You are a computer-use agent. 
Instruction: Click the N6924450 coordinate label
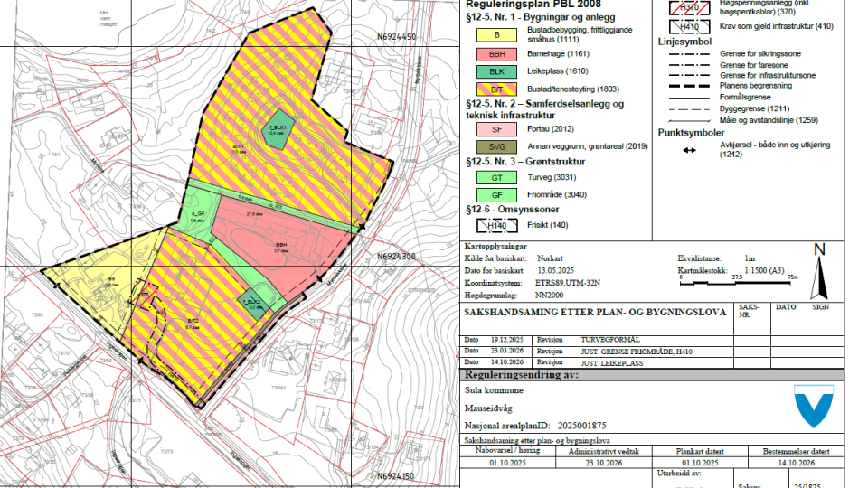(x=396, y=37)
